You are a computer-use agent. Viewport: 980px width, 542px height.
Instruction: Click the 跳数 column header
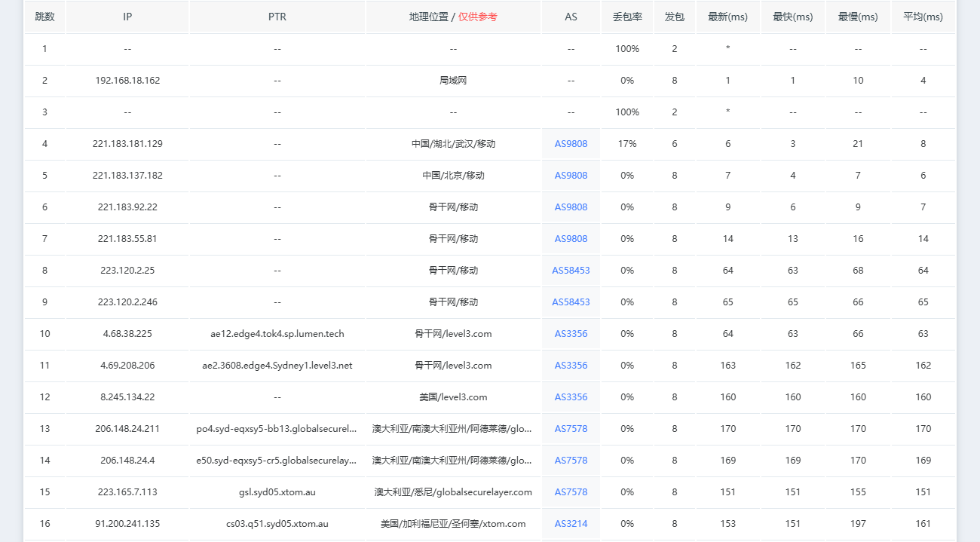pyautogui.click(x=44, y=17)
